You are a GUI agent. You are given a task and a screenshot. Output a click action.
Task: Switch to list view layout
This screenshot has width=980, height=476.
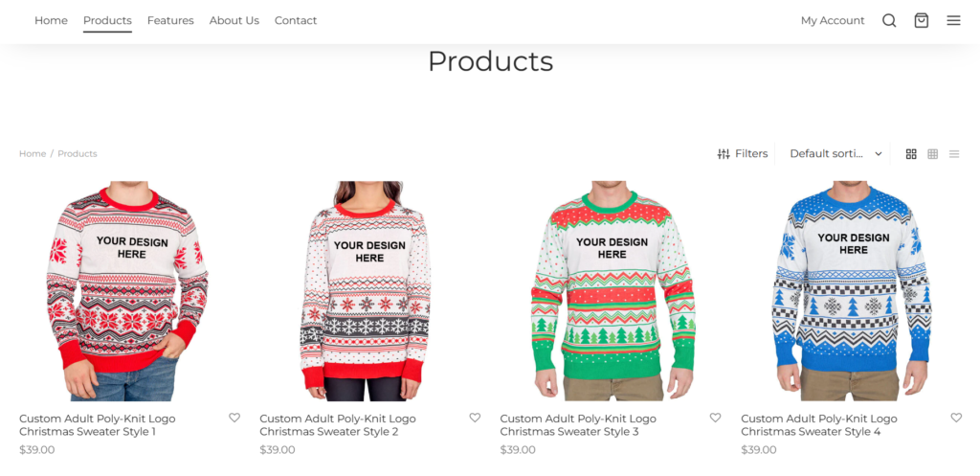coord(954,154)
